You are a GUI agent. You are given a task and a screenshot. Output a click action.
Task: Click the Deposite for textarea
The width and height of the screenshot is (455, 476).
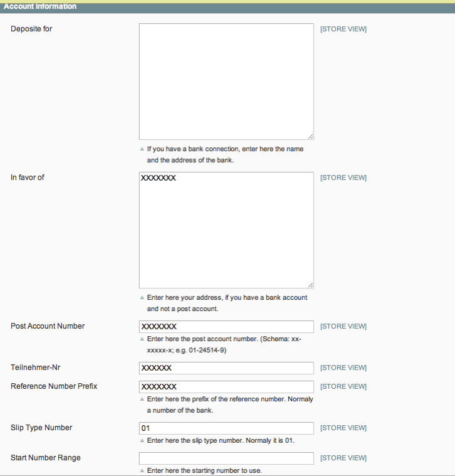point(226,82)
